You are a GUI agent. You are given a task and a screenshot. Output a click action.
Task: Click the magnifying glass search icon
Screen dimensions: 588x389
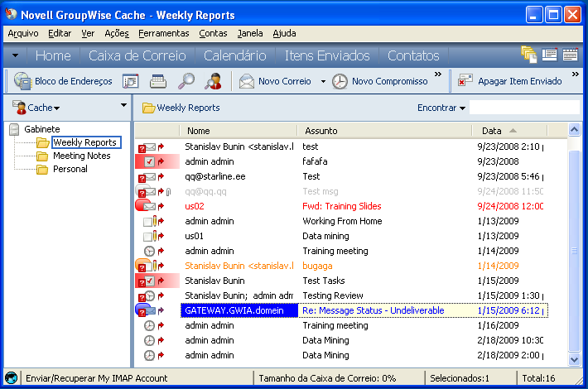(186, 81)
